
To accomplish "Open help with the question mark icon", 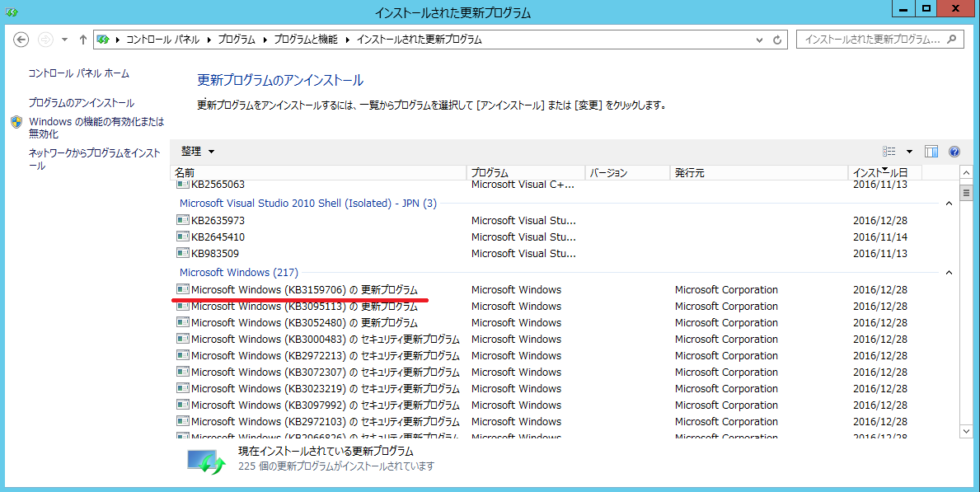I will (954, 152).
